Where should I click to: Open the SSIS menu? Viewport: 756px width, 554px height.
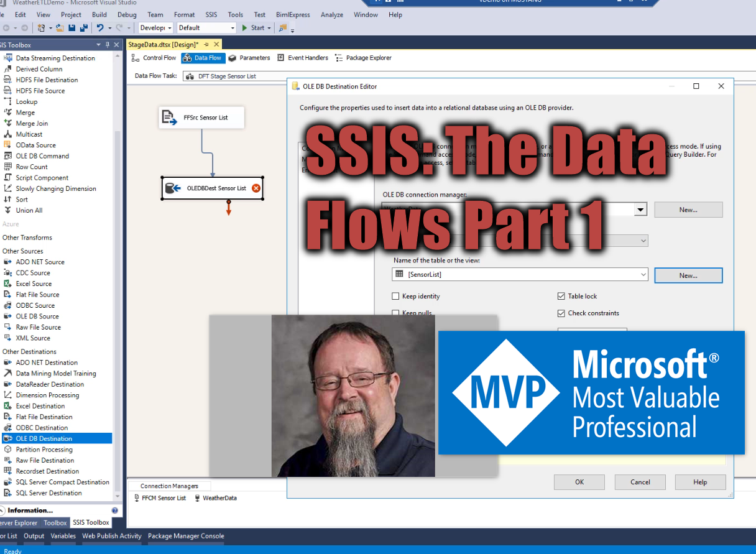[x=212, y=14]
